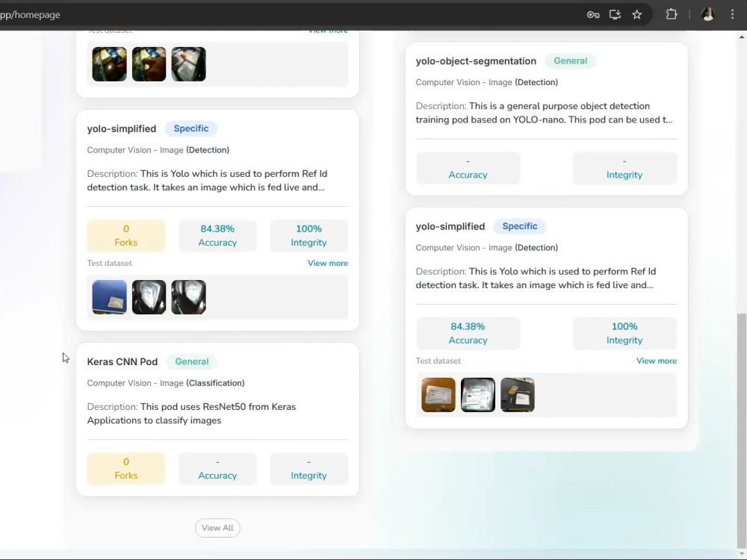
Task: Click Classification category text on Keras CNN Pod
Action: 215,383
